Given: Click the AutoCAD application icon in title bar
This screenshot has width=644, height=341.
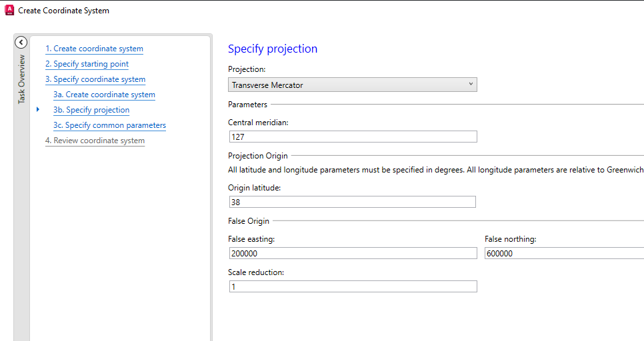Looking at the screenshot, I should [9, 10].
